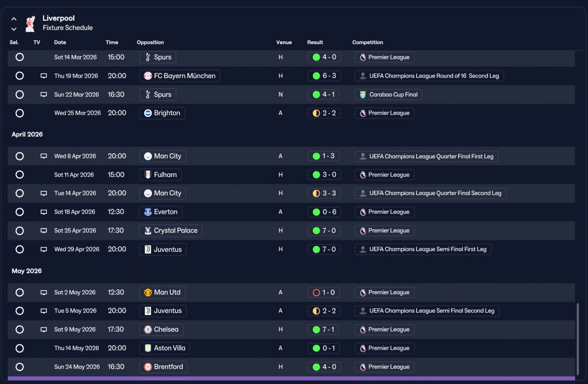
Task: Click the TV icon for Juventus 29 Apr match
Action: 44,249
